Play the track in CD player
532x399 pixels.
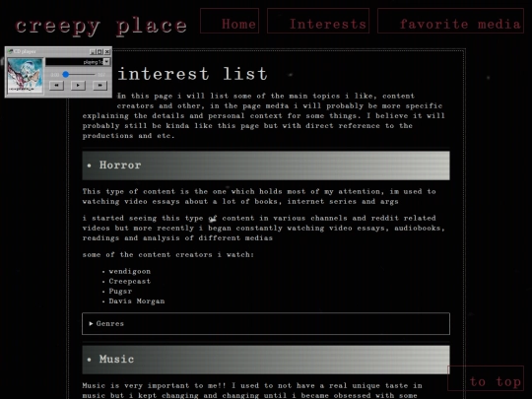[78, 86]
